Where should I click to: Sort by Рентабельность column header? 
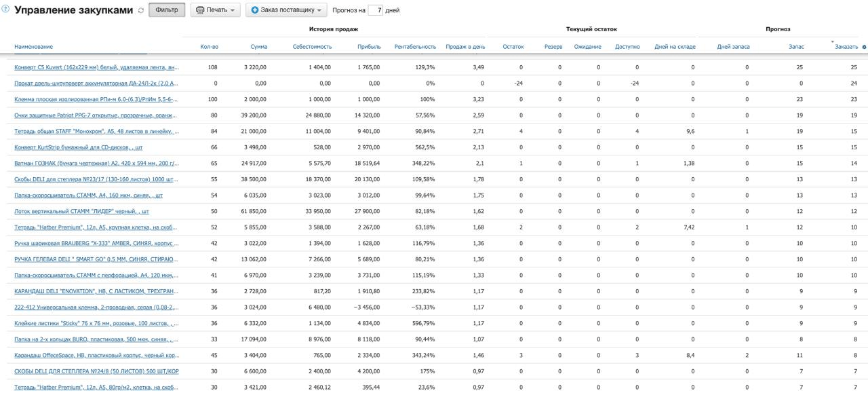pyautogui.click(x=415, y=47)
